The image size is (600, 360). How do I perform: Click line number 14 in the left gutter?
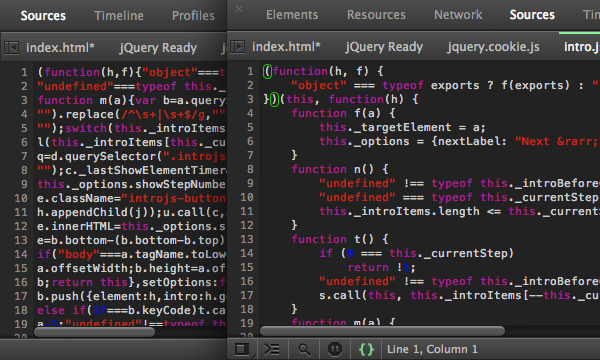[21, 254]
